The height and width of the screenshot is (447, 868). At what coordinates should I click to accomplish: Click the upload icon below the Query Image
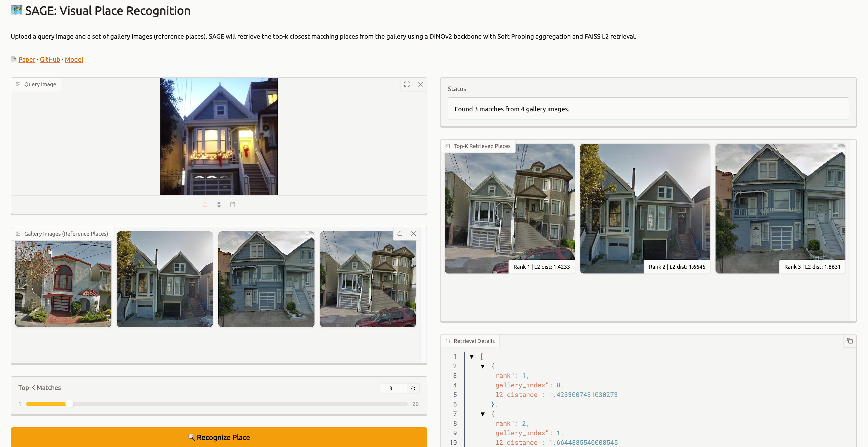[205, 205]
